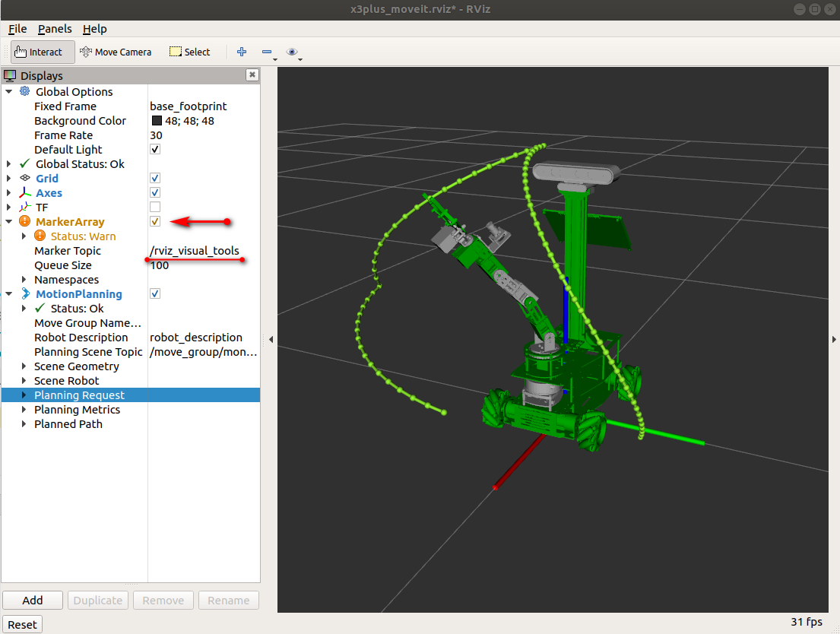This screenshot has width=840, height=634.
Task: Click the Add display button
Action: tap(33, 601)
